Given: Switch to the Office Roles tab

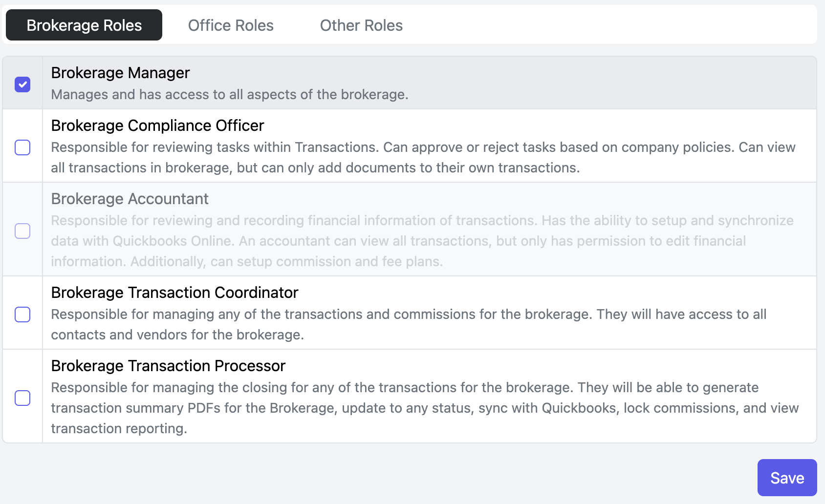Looking at the screenshot, I should coord(231,25).
